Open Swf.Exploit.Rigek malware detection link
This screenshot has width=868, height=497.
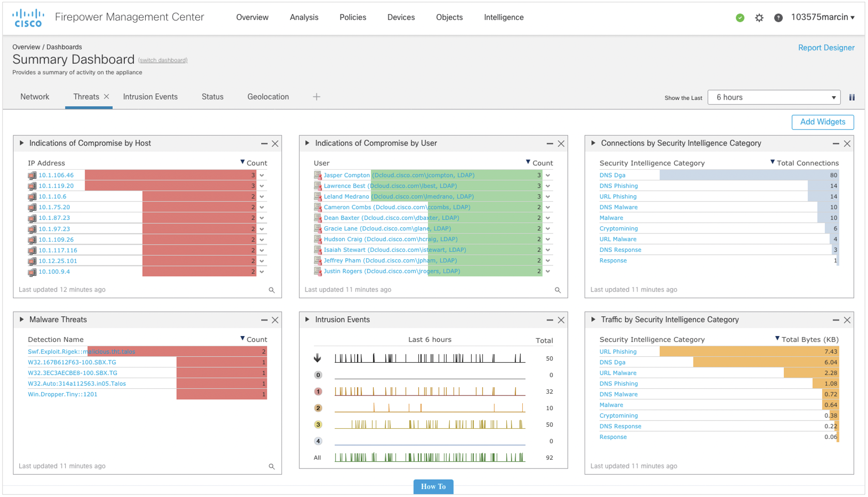[x=82, y=351]
